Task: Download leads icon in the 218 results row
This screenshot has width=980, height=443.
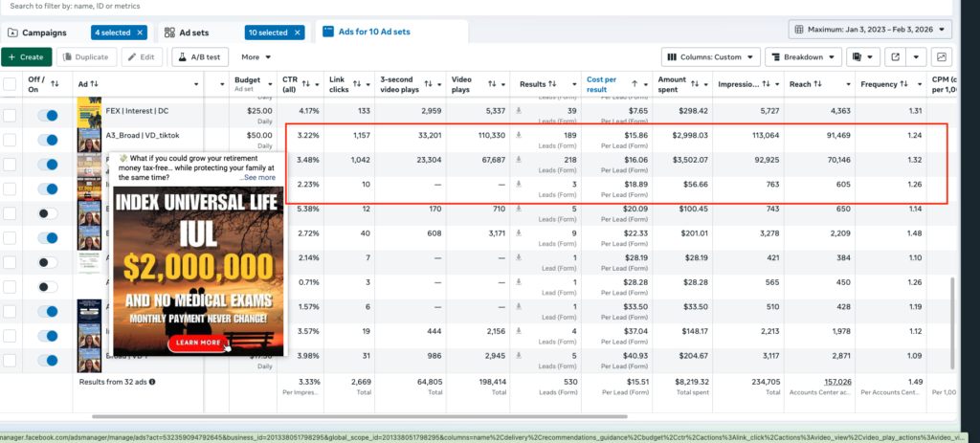Action: tap(518, 160)
